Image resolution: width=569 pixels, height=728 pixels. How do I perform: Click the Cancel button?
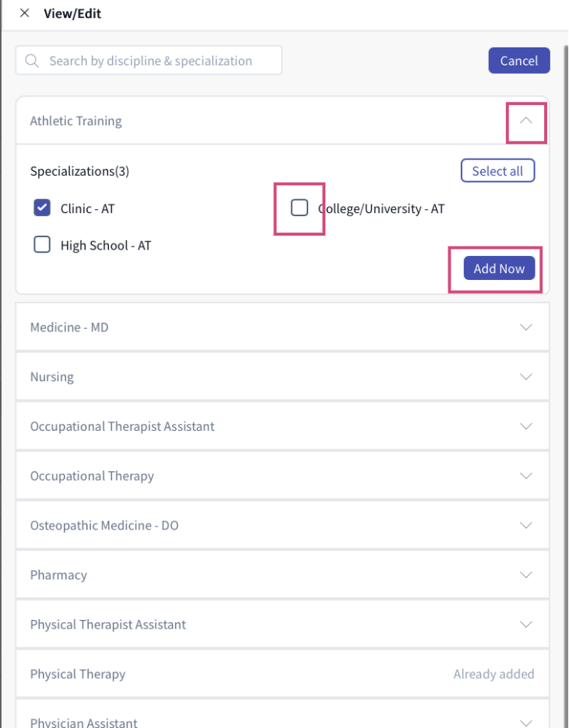519,61
